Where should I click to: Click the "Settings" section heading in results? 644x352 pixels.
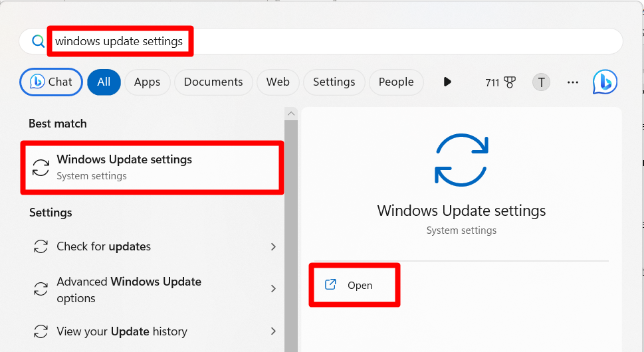click(x=51, y=213)
